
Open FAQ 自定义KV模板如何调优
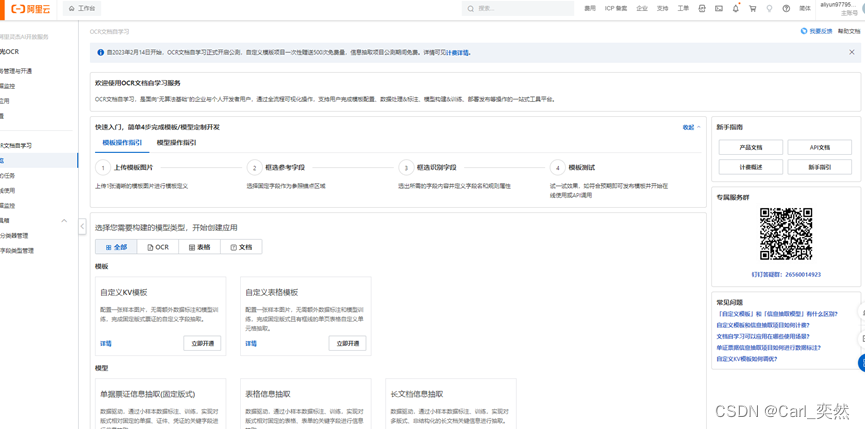point(747,358)
